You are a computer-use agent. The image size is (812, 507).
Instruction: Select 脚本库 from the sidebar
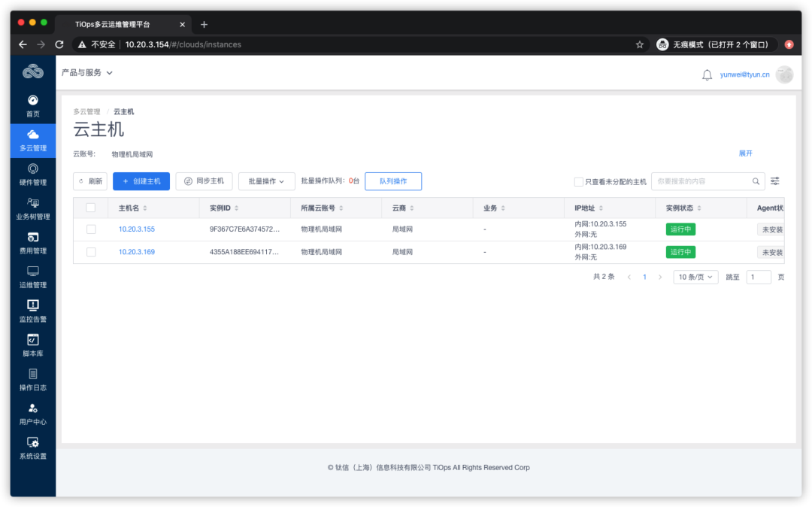[x=32, y=344]
